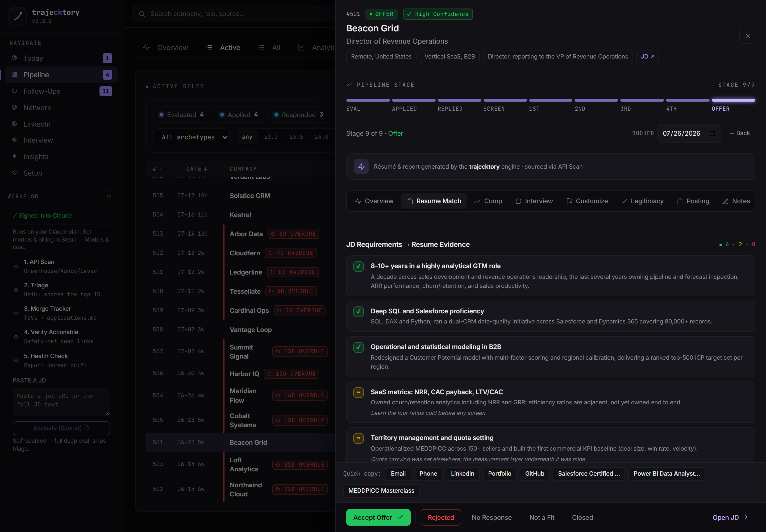766x532 pixels.
Task: Open the booked date calendar picker icon
Action: coord(712,133)
